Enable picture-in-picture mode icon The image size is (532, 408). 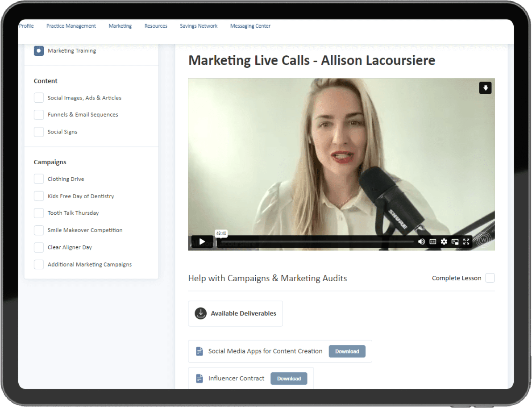pos(455,241)
